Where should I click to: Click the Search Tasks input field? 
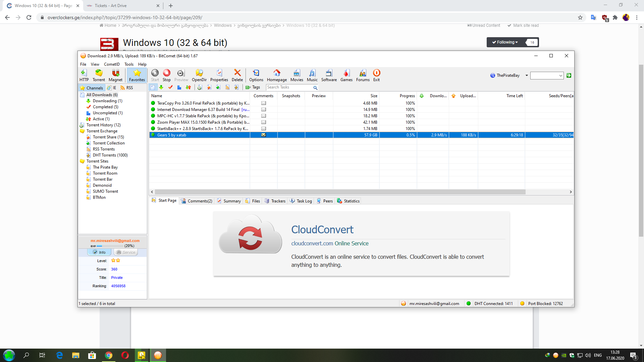tap(289, 87)
